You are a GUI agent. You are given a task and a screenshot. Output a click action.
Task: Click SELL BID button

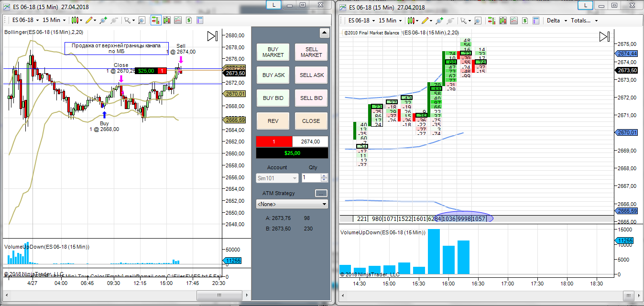[x=311, y=98]
